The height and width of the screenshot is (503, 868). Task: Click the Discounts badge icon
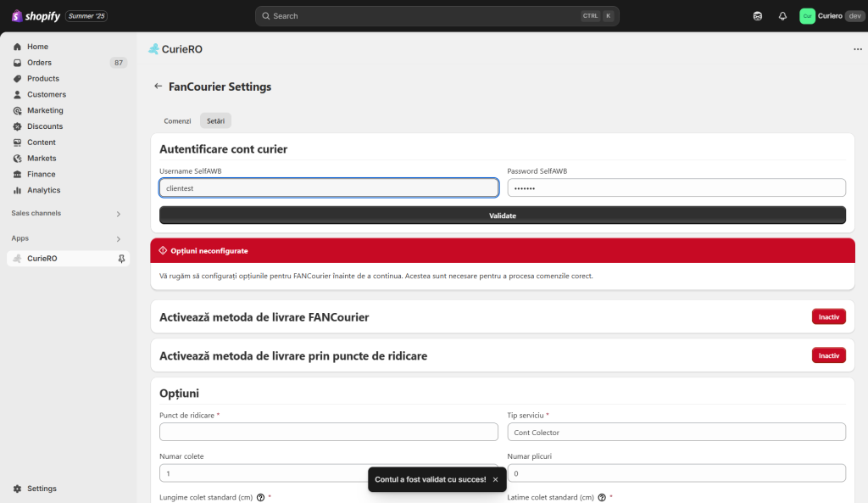coord(17,127)
